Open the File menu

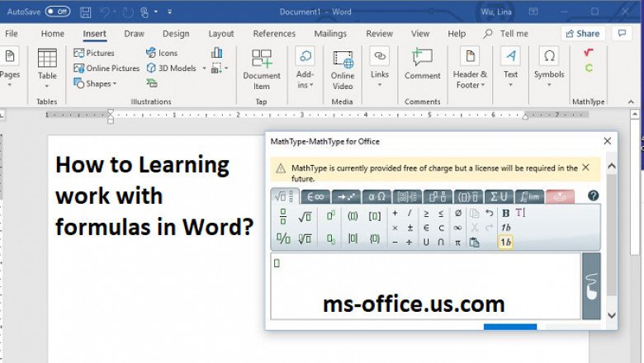[x=12, y=34]
